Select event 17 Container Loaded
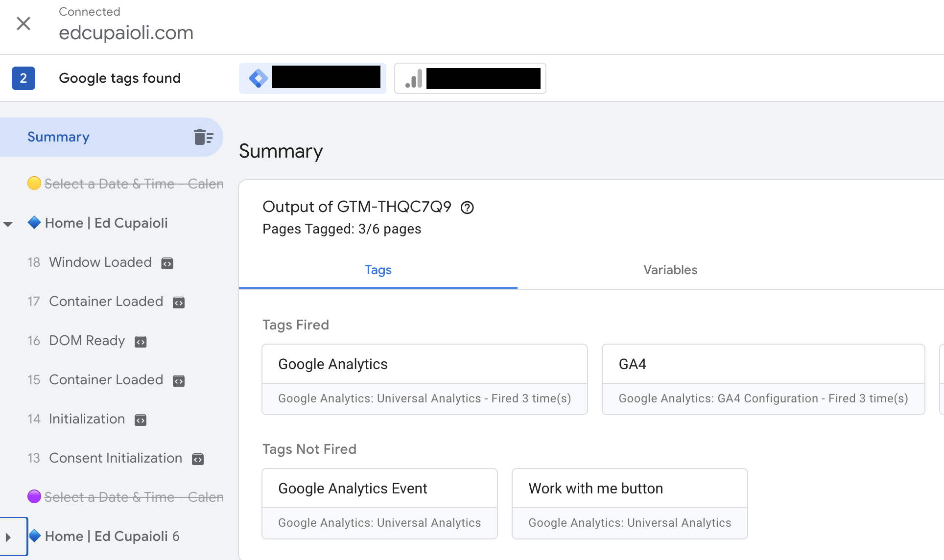 106,302
